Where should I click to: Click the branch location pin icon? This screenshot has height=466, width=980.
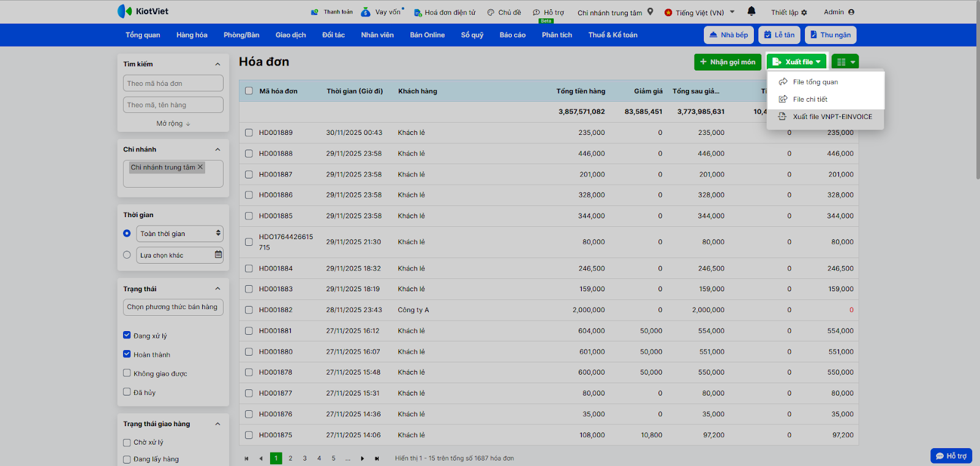650,12
